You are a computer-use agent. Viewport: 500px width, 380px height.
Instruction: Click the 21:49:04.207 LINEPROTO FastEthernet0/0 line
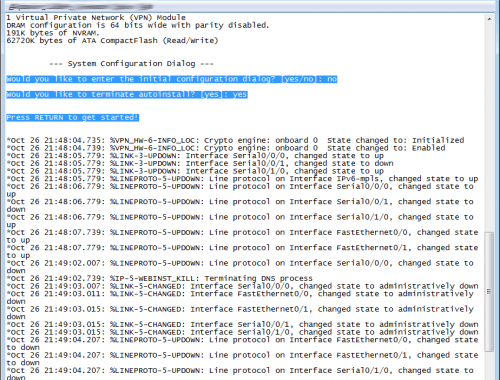coord(242,343)
